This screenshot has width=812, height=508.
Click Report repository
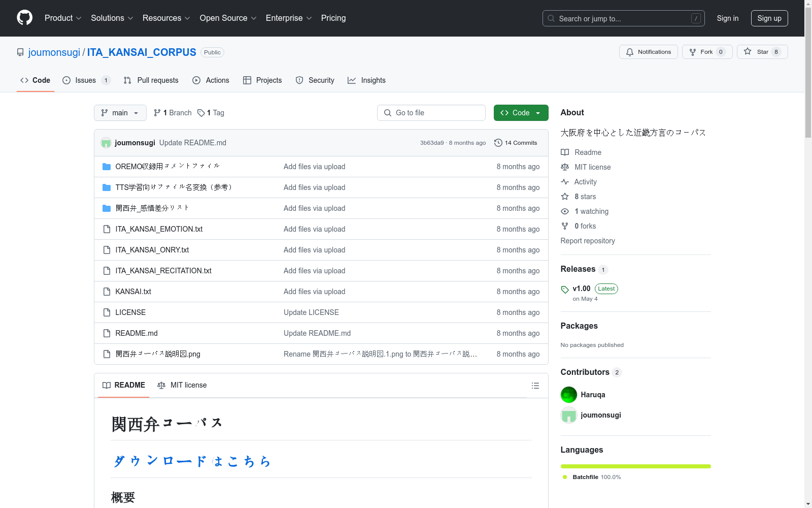[588, 241]
